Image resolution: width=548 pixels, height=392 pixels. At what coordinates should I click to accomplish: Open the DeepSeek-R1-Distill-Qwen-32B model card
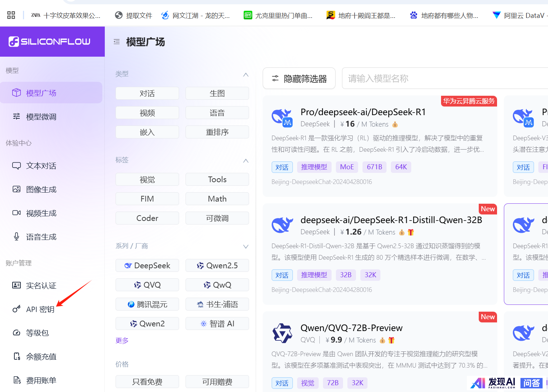pos(380,254)
